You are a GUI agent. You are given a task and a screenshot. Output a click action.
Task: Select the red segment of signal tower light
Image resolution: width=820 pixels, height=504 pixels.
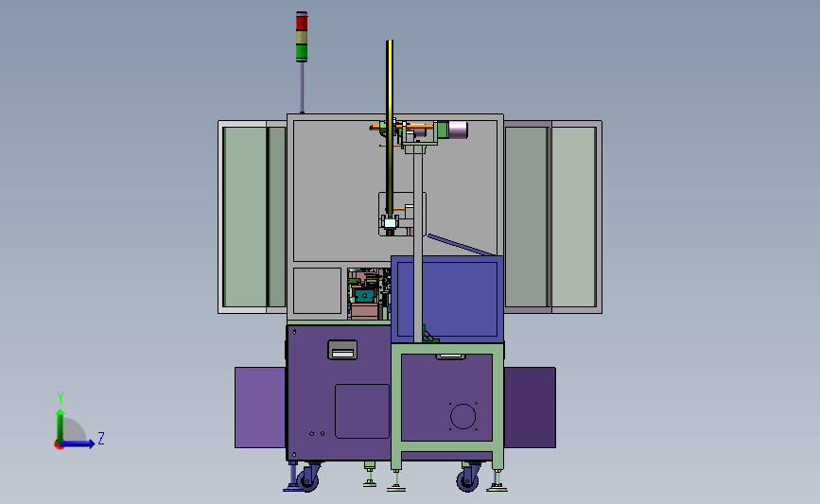tap(302, 23)
